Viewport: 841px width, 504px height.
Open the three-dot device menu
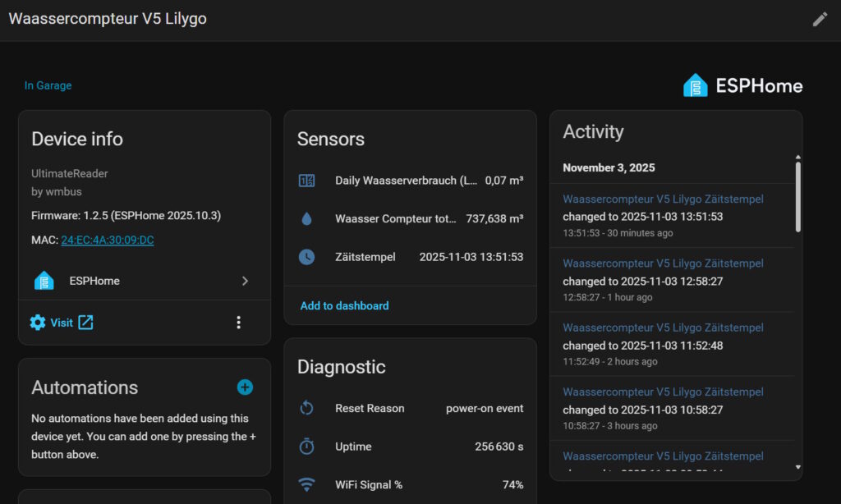(238, 323)
